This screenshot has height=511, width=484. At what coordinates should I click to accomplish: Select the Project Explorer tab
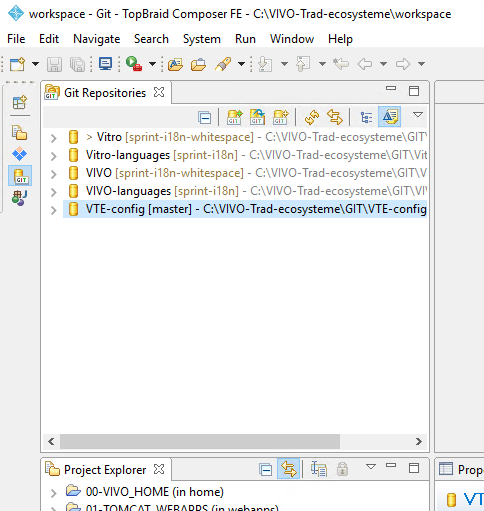click(x=105, y=470)
